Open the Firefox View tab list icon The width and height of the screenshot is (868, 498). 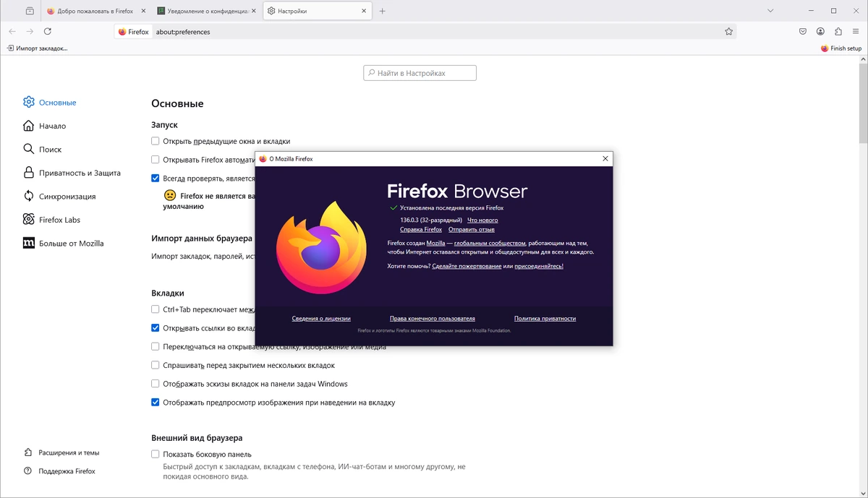click(x=30, y=12)
